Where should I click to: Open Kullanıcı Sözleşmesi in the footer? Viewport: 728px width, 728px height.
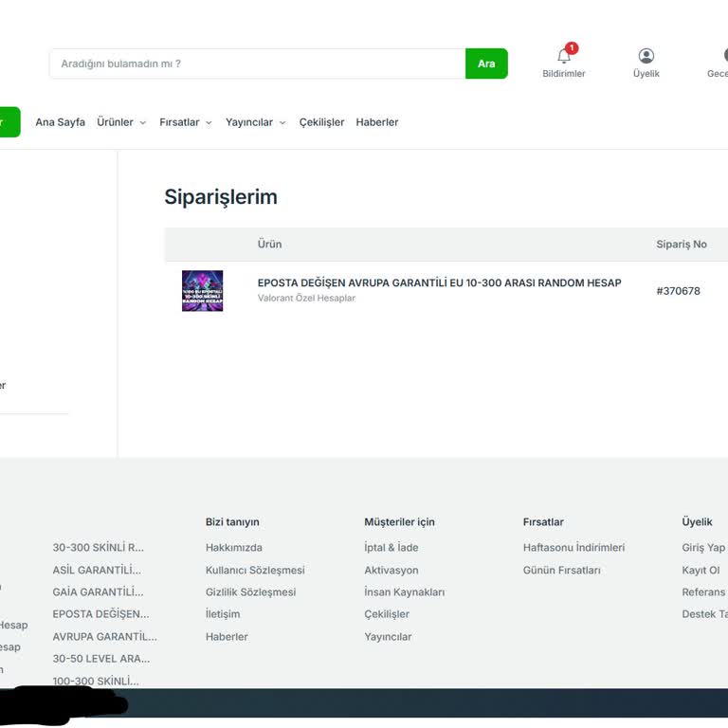click(x=255, y=571)
